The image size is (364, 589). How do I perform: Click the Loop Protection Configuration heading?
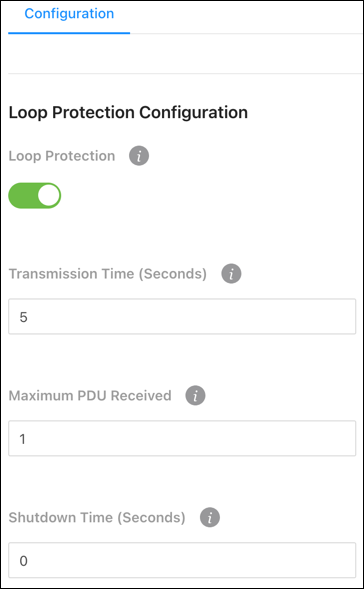pos(128,113)
